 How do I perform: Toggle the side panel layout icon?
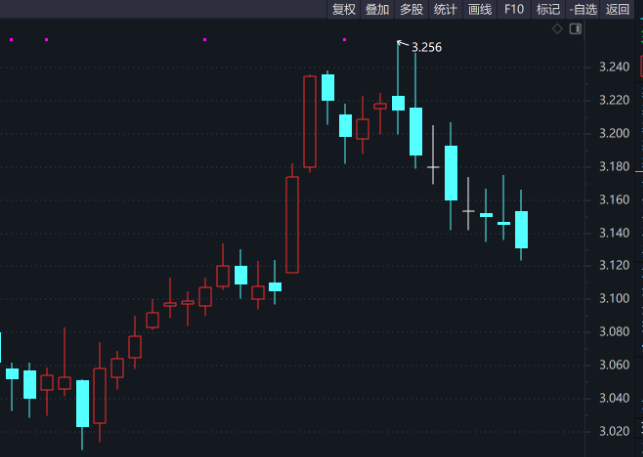pyautogui.click(x=575, y=29)
